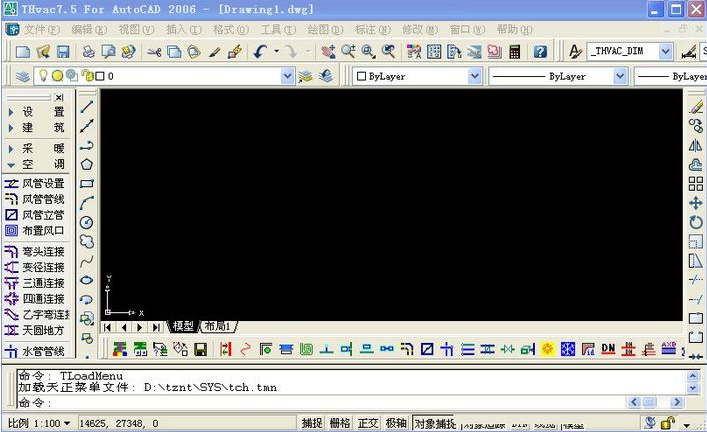Click the 布置风口 air outlet tool
The image size is (707, 432).
[x=35, y=230]
